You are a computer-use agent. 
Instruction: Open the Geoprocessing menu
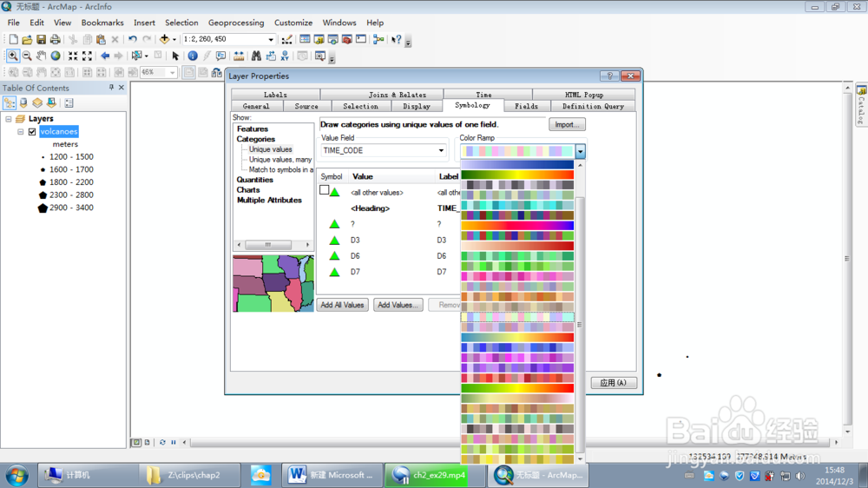click(x=236, y=23)
